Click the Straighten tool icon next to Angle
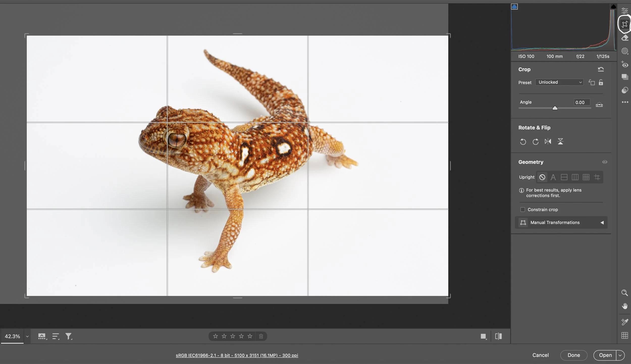The height and width of the screenshot is (364, 631). (599, 105)
